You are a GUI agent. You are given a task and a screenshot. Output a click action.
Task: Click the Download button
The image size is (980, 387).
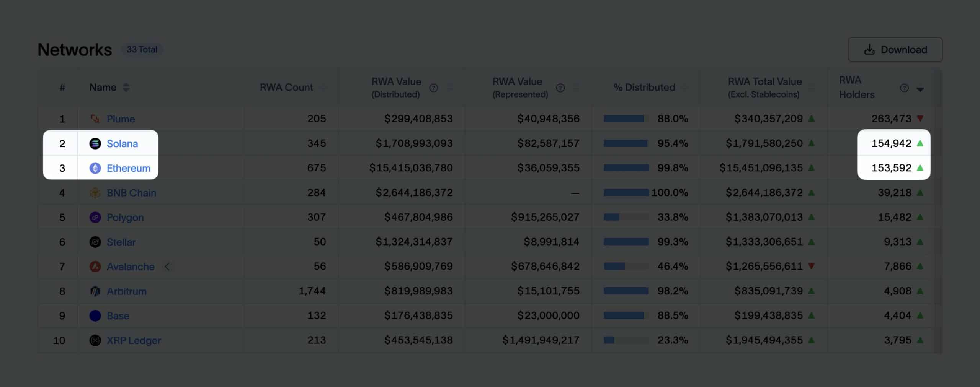(895, 49)
